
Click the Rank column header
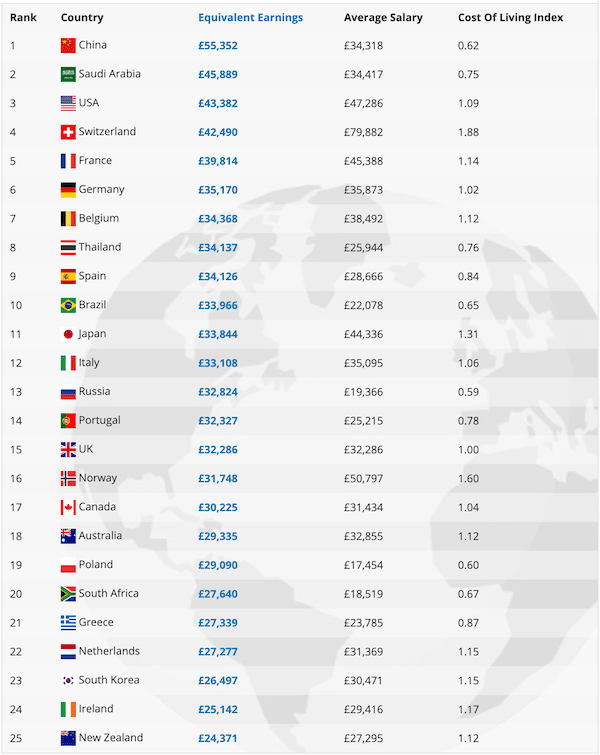(23, 18)
